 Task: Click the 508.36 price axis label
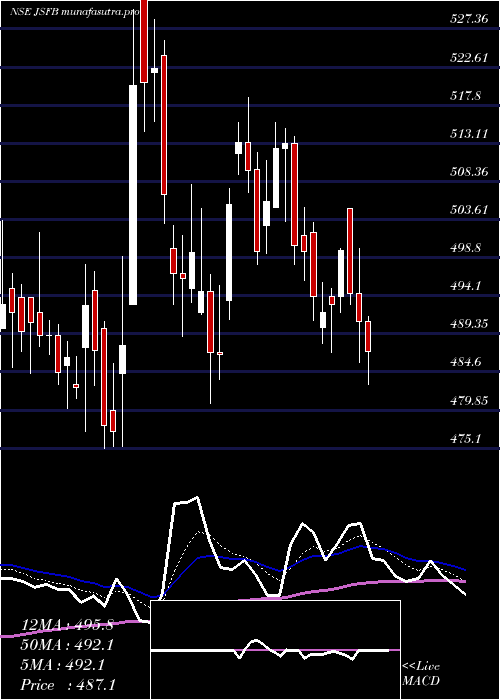coord(469,172)
